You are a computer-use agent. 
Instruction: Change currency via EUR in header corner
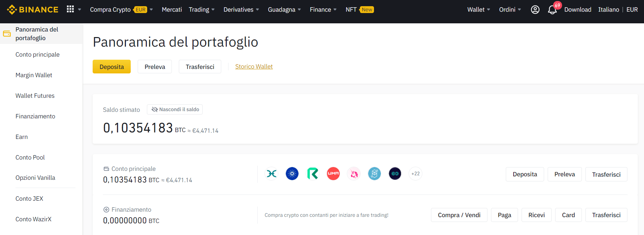632,10
